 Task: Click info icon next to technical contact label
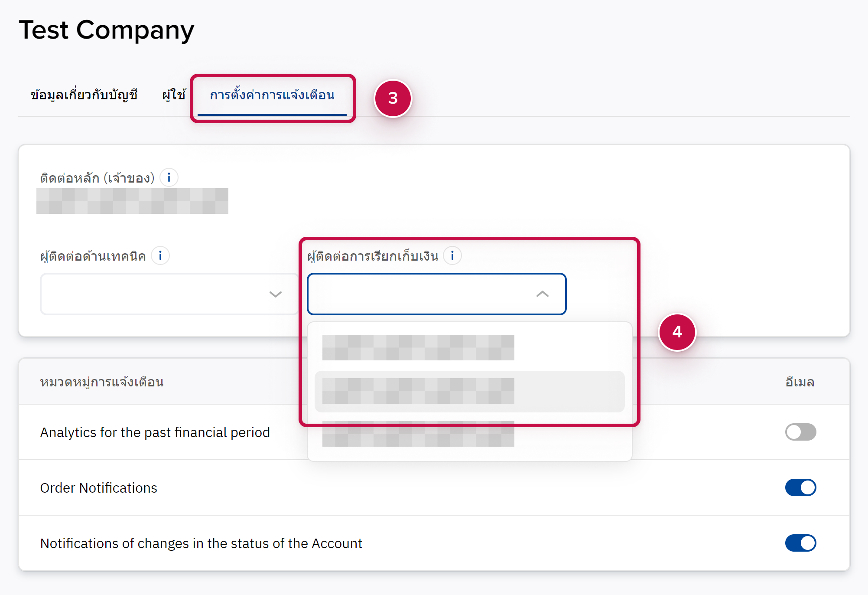pos(160,256)
